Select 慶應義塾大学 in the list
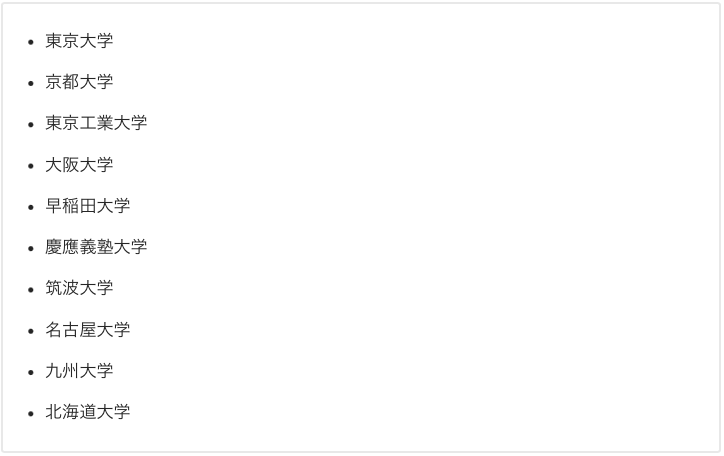The height and width of the screenshot is (456, 724). pyautogui.click(x=96, y=247)
